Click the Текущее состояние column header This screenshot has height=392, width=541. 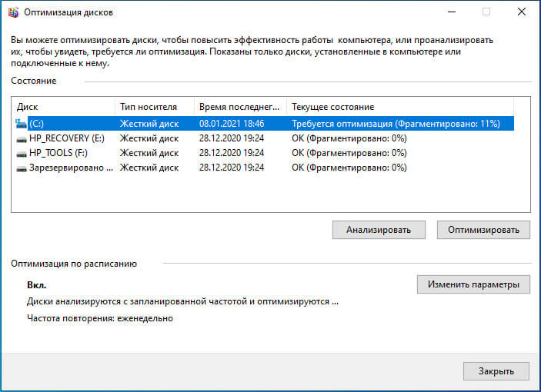pyautogui.click(x=400, y=107)
